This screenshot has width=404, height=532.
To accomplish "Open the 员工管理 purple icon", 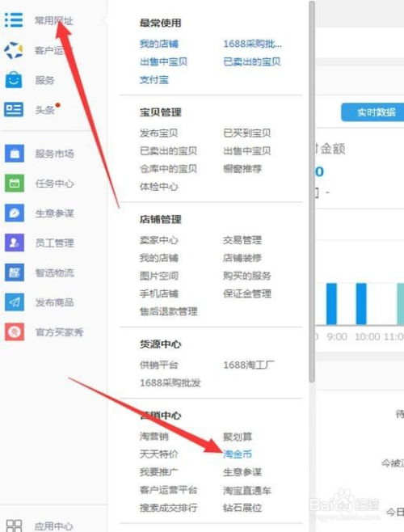I will tap(15, 243).
